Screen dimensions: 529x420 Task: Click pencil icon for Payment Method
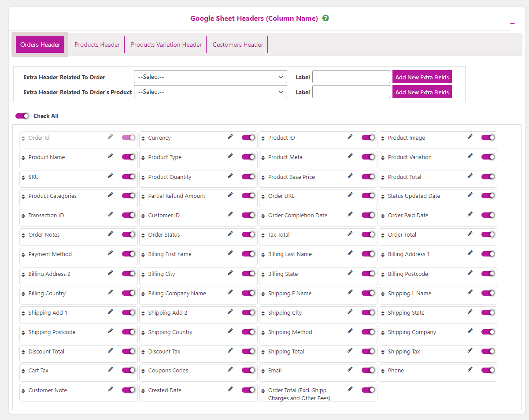(x=111, y=253)
